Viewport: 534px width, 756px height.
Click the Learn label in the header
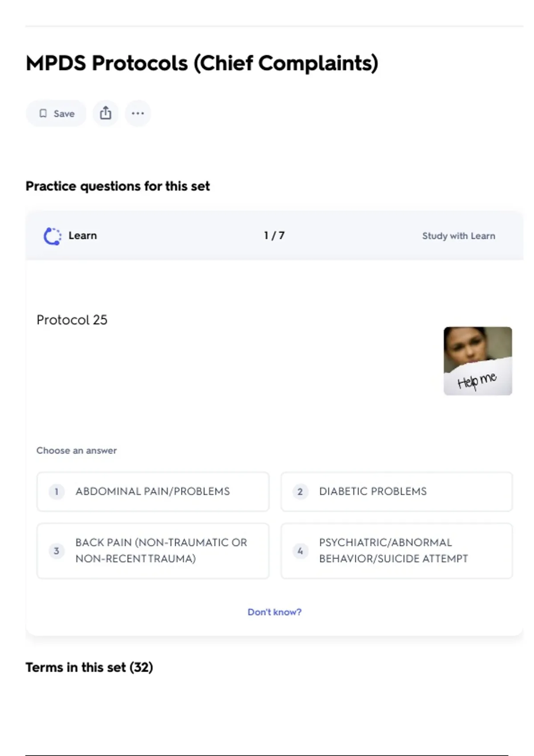[82, 236]
